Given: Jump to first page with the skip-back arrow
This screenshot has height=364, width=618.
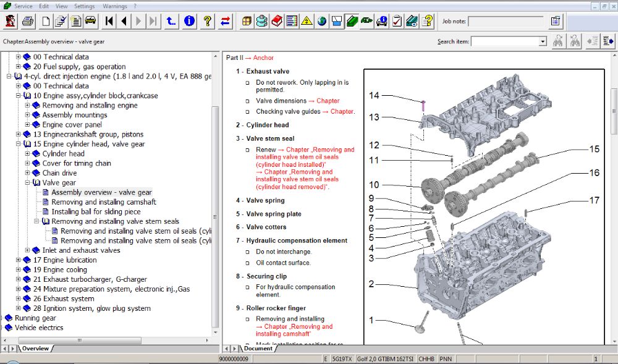Looking at the screenshot, I should [109, 22].
